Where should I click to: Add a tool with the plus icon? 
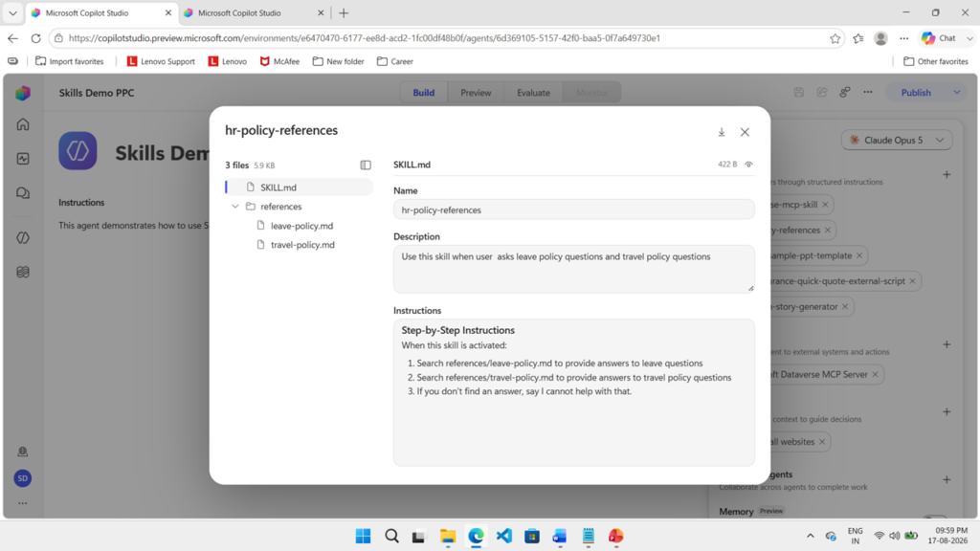[947, 344]
